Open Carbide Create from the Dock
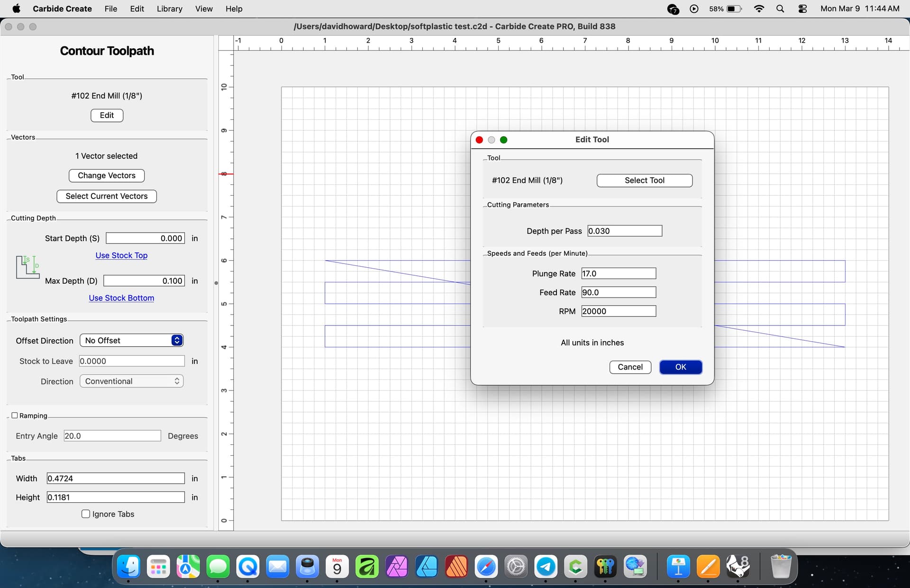 (575, 567)
